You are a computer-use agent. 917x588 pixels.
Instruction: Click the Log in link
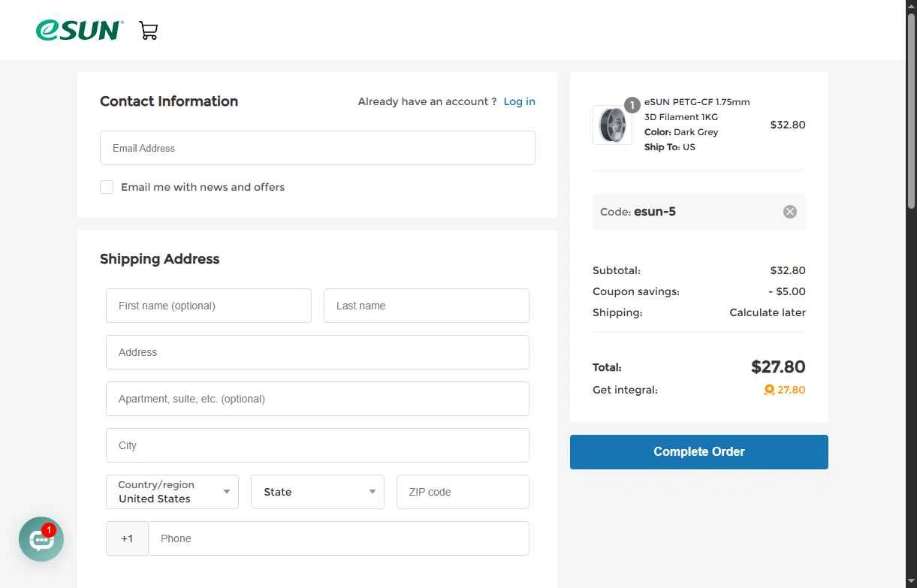tap(520, 101)
